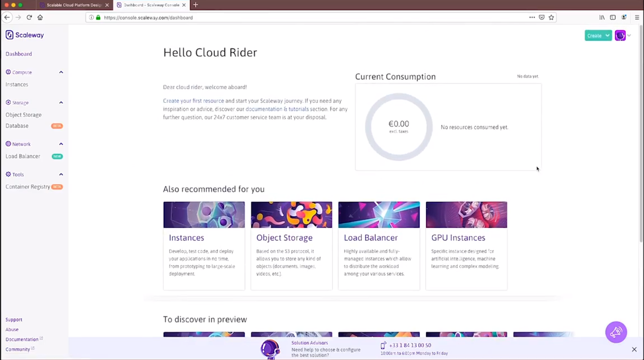The image size is (644, 360).
Task: Reload the page with the refresh icon
Action: [29, 17]
